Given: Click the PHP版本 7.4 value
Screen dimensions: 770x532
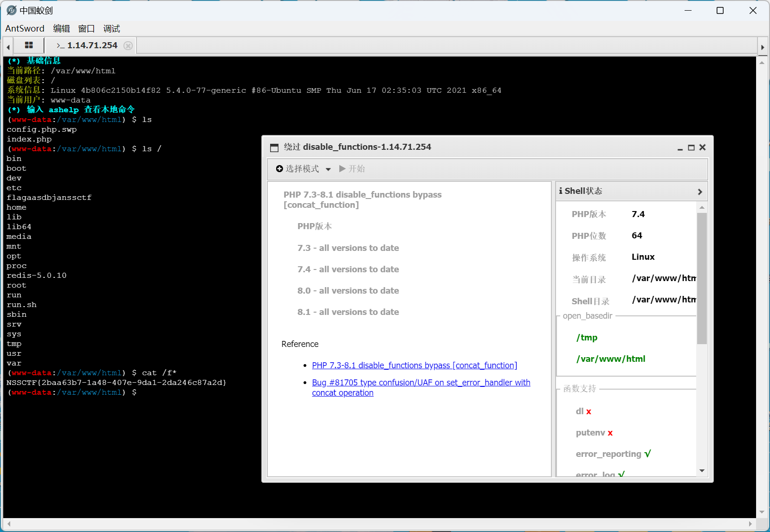Looking at the screenshot, I should tap(638, 214).
